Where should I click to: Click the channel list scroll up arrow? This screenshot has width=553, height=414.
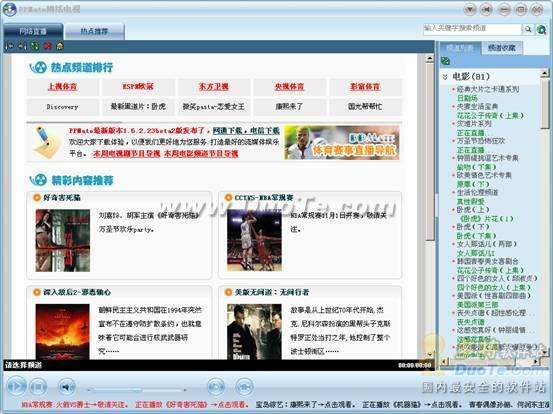coord(545,73)
